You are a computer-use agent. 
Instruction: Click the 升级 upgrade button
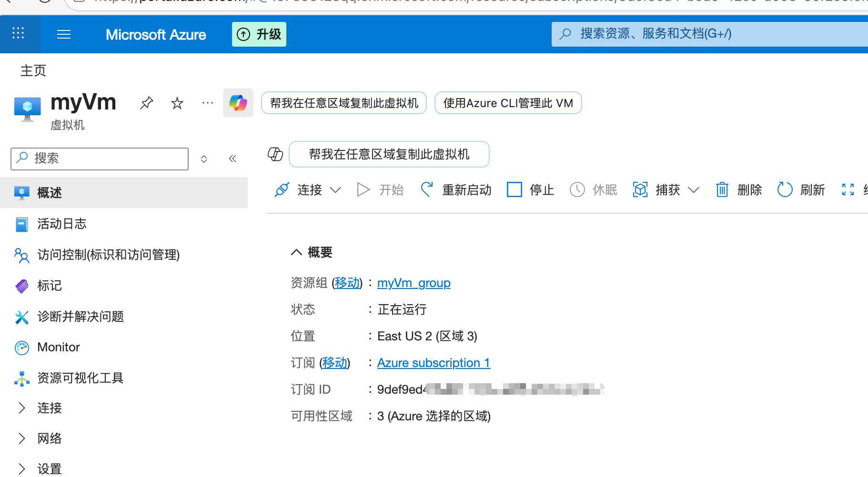click(x=259, y=34)
